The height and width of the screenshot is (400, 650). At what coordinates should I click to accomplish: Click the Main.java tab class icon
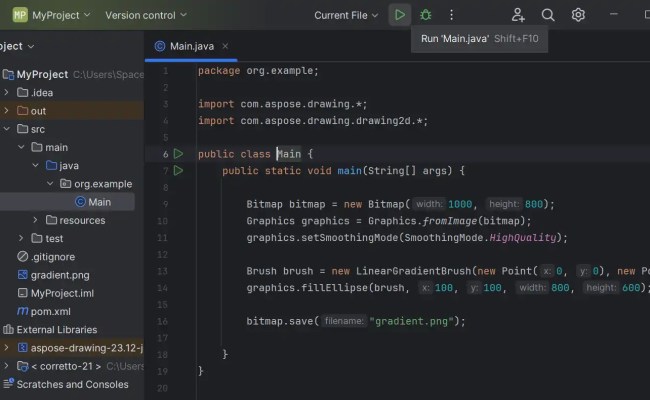[x=160, y=46]
